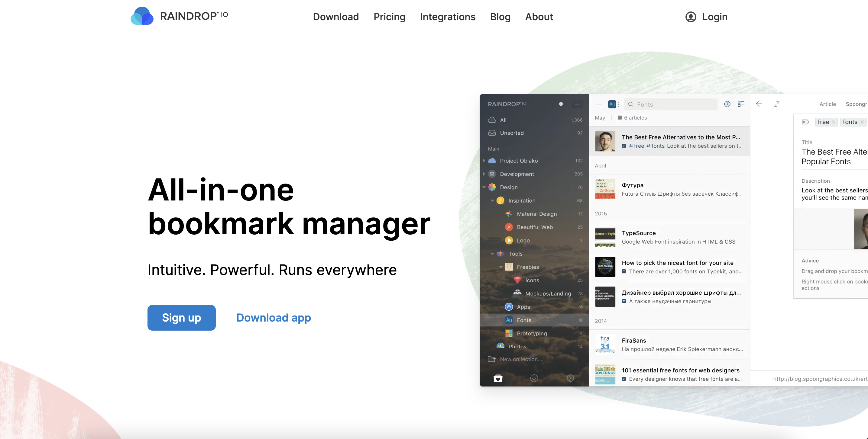The width and height of the screenshot is (868, 439).
Task: Click the hamburger sidebar toggle icon
Action: pos(598,104)
